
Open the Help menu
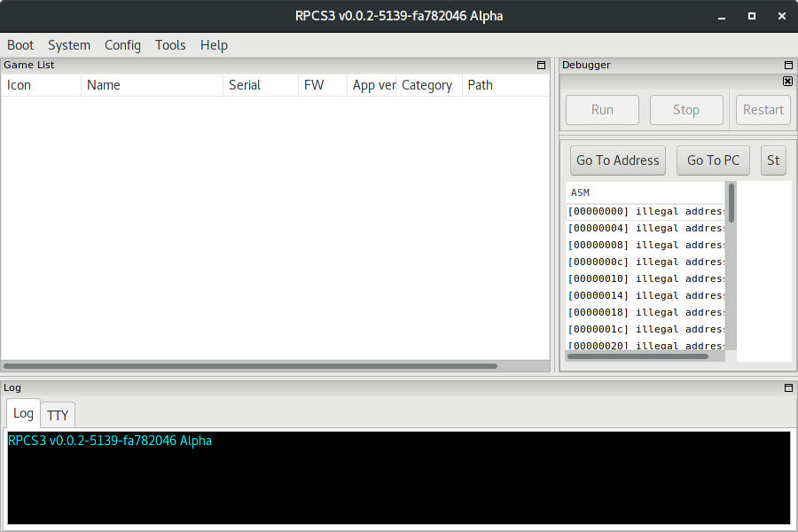click(214, 45)
